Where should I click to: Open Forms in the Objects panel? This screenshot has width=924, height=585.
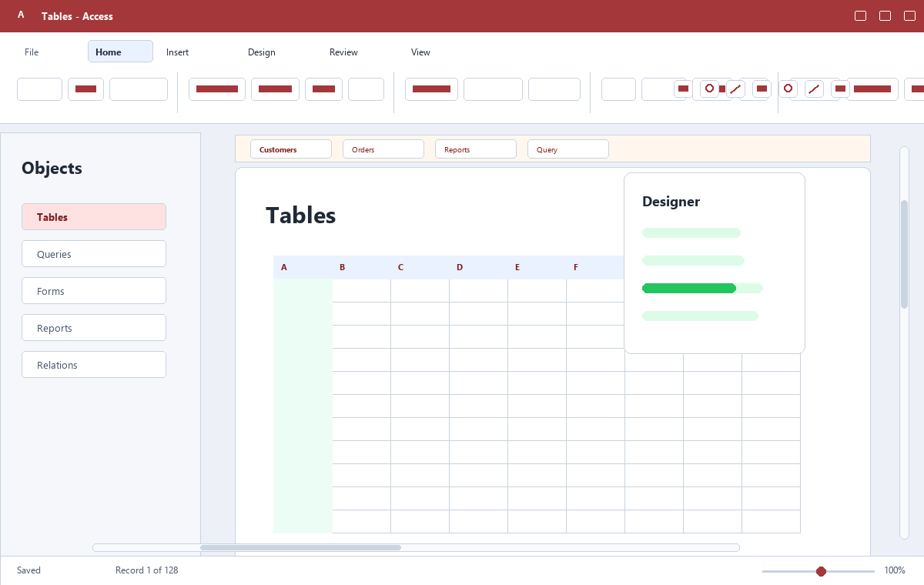[94, 291]
